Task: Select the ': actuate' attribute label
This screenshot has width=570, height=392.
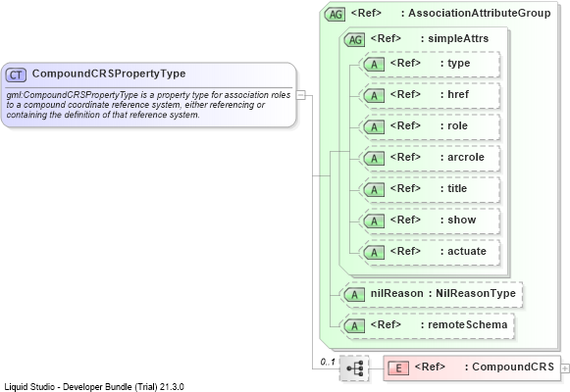Action: coord(463,251)
